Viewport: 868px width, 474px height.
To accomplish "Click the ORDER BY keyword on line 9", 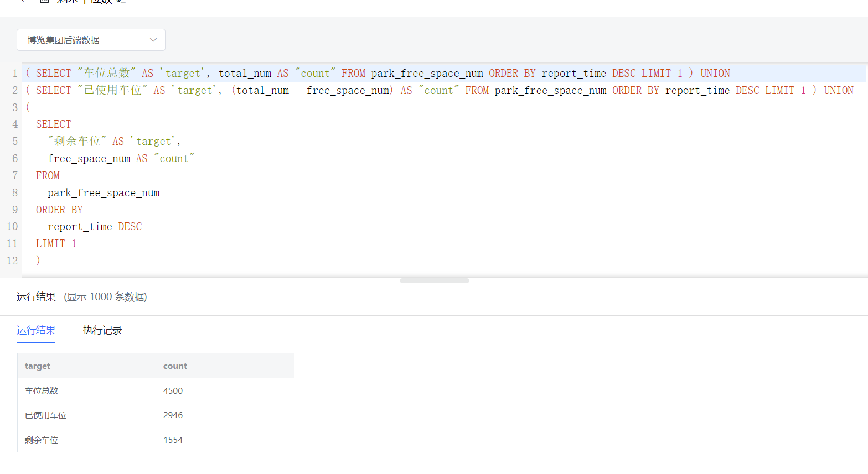I will coord(59,210).
